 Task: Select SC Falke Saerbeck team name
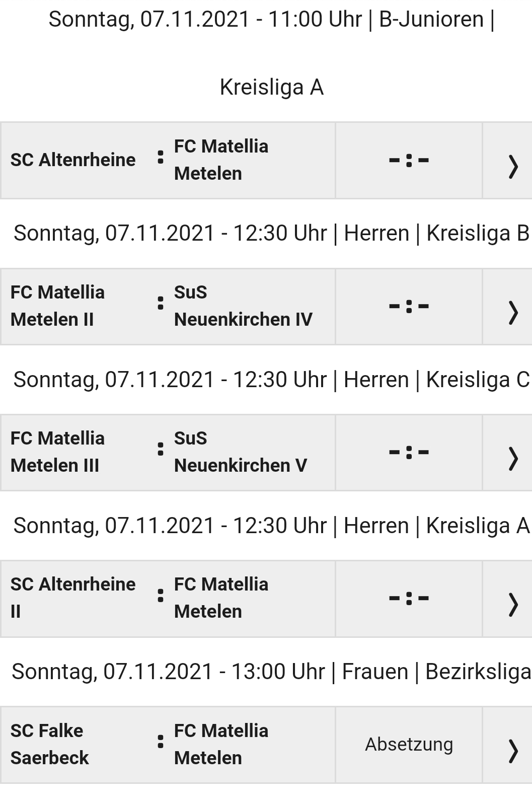[x=49, y=744]
